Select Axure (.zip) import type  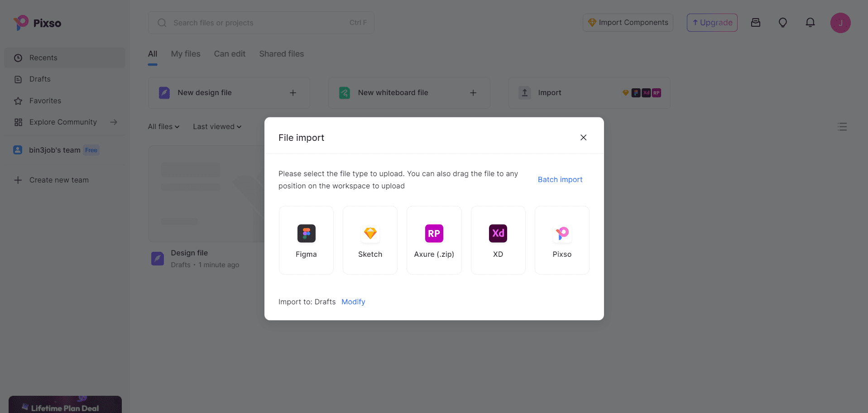434,240
